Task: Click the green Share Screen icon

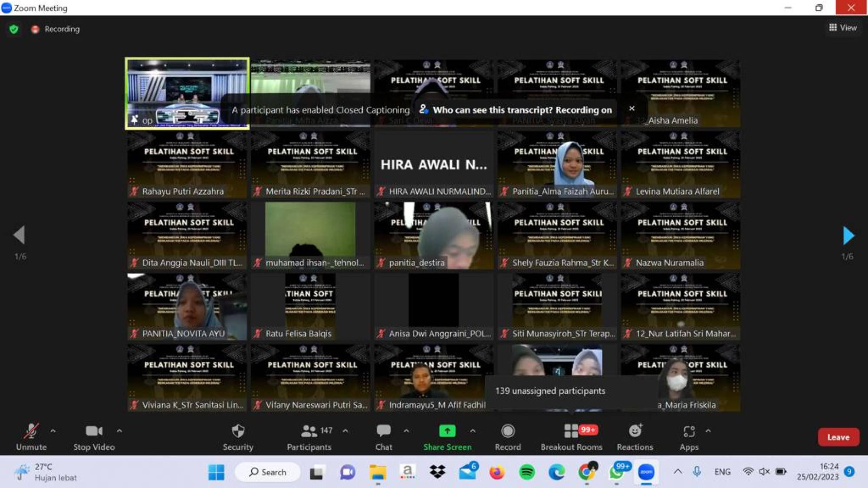Action: pyautogui.click(x=447, y=431)
